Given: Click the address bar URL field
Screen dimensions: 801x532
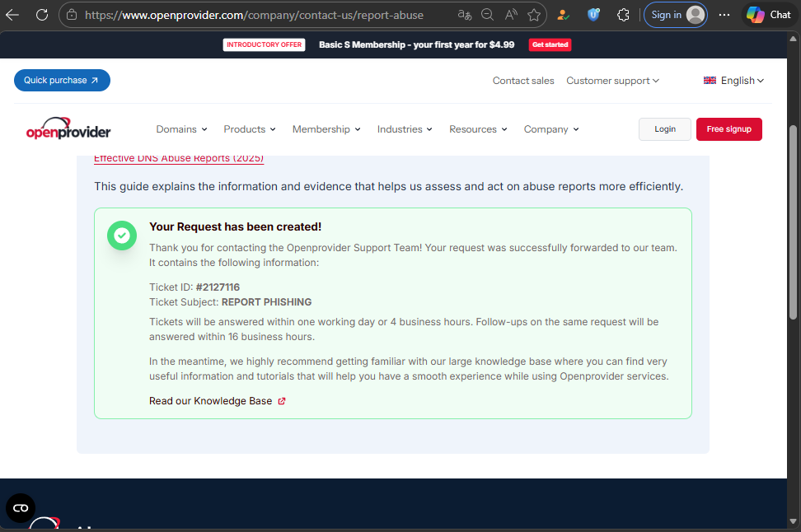Looking at the screenshot, I should click(x=254, y=15).
